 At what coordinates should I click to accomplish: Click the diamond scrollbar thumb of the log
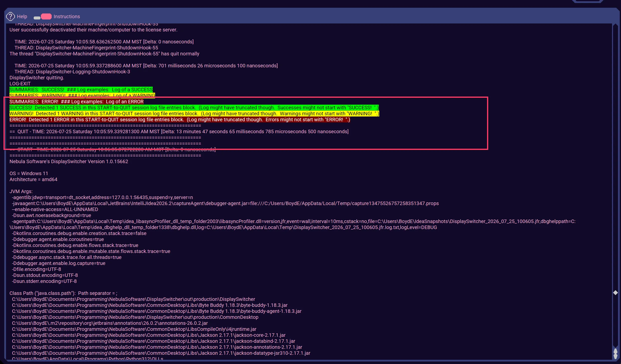tap(615, 292)
